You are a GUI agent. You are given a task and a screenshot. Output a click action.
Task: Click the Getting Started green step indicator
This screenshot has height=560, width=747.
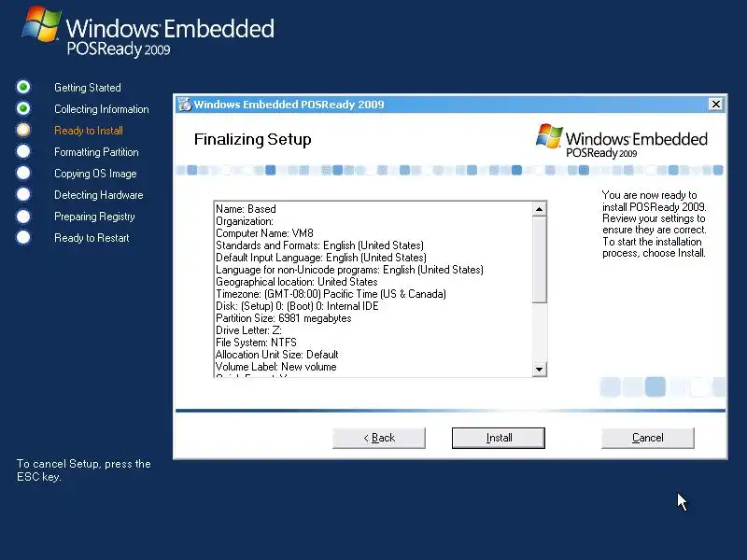[x=23, y=87]
